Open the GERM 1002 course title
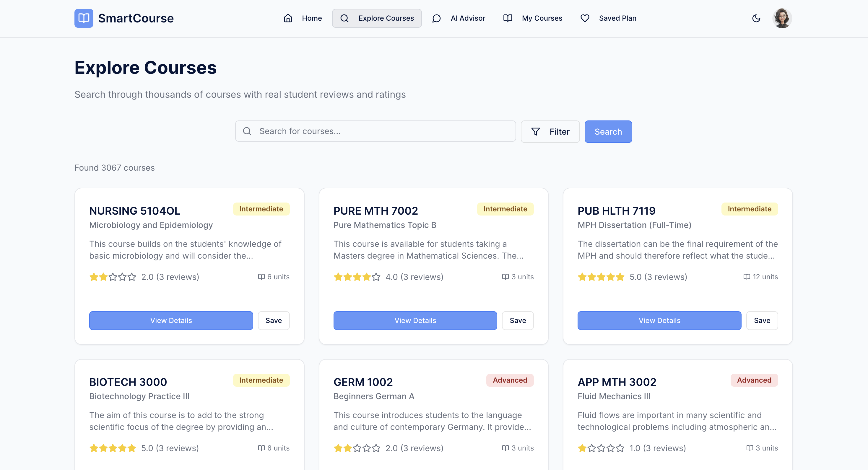 363,382
